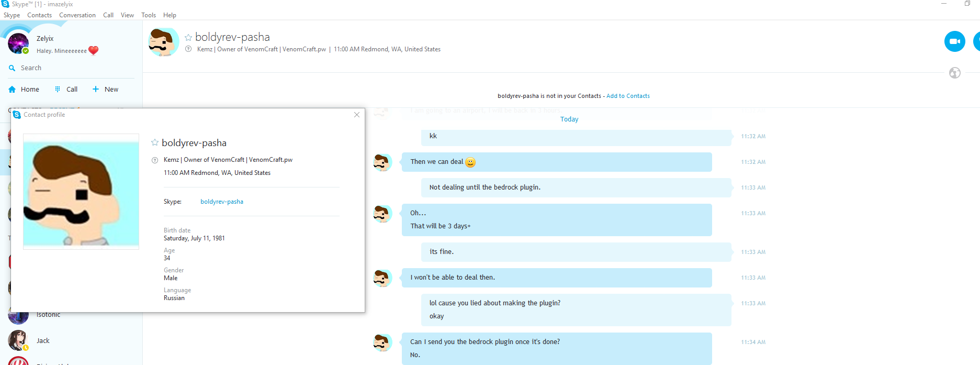This screenshot has height=365, width=980.
Task: Click the Today date divider
Action: pyautogui.click(x=569, y=119)
